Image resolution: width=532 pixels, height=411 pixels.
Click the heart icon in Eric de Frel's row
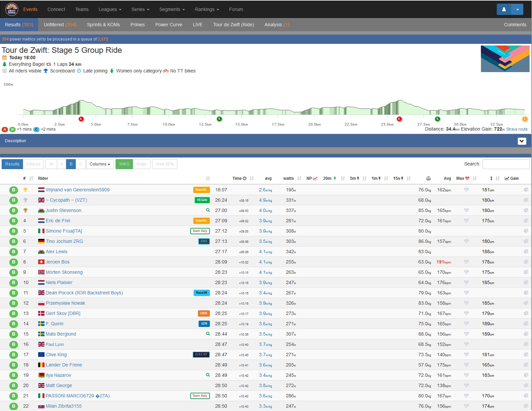pos(467,221)
